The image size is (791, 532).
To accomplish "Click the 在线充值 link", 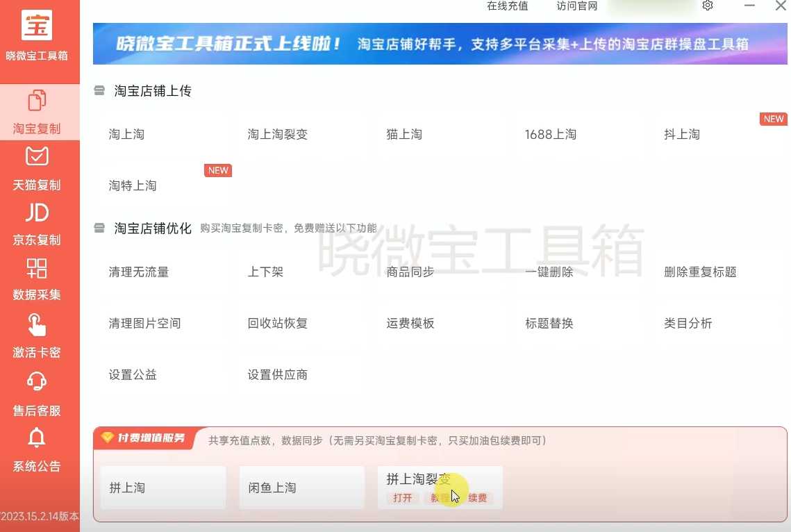I will coord(507,6).
